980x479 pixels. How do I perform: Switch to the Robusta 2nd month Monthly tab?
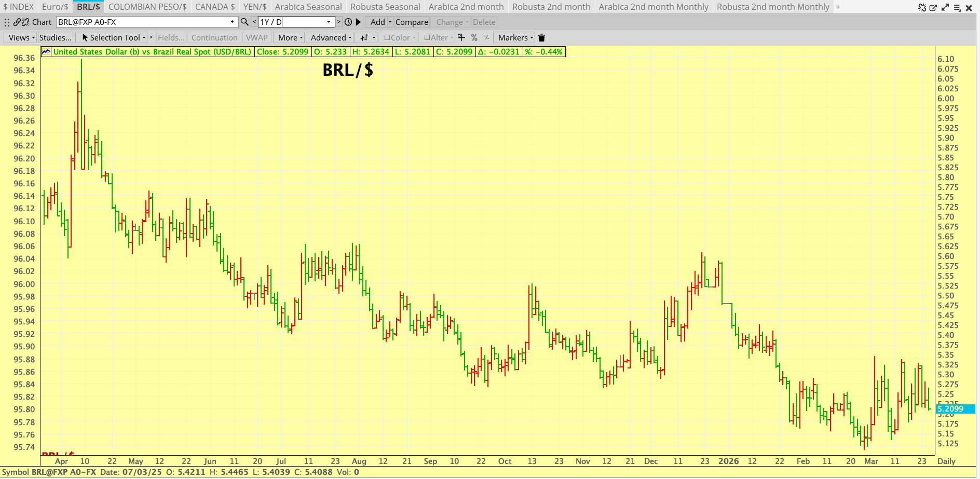click(773, 7)
